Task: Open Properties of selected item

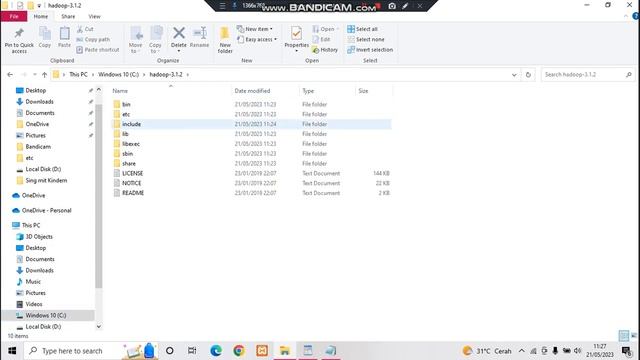Action: click(x=296, y=39)
